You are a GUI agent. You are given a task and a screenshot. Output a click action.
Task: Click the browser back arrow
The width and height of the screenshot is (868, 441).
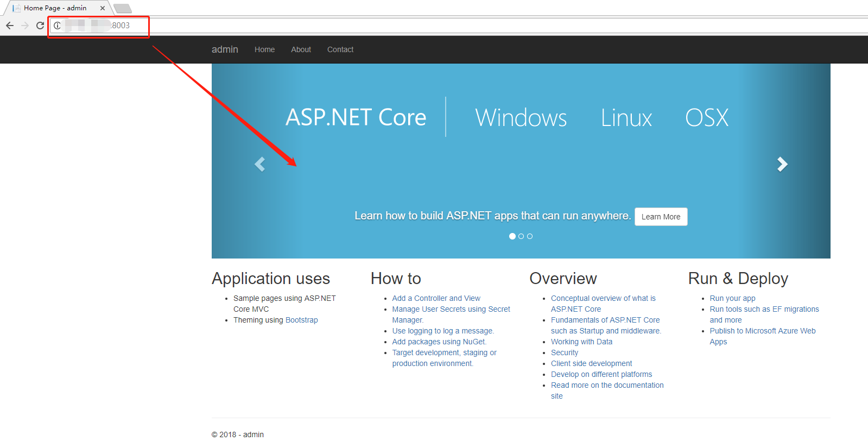(x=10, y=26)
